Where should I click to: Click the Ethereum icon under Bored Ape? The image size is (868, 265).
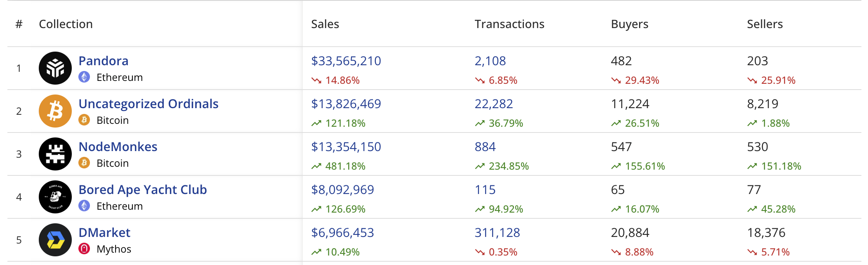tap(84, 206)
